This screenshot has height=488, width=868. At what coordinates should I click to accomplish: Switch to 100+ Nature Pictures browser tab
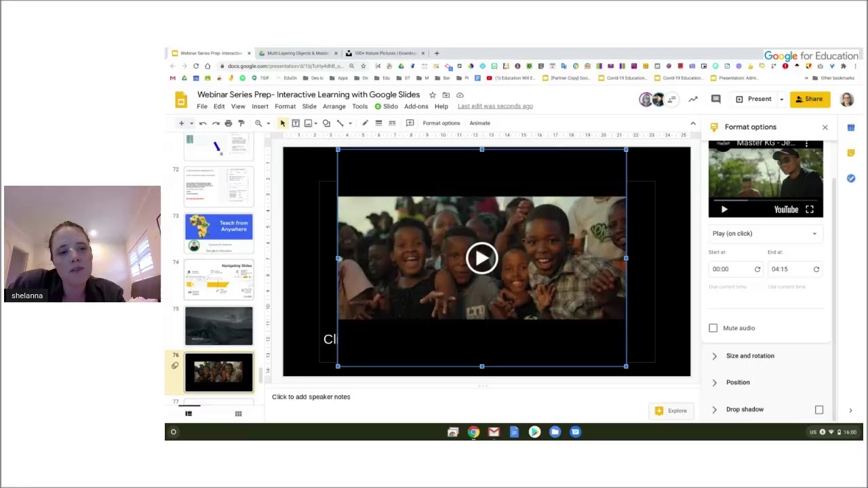385,53
